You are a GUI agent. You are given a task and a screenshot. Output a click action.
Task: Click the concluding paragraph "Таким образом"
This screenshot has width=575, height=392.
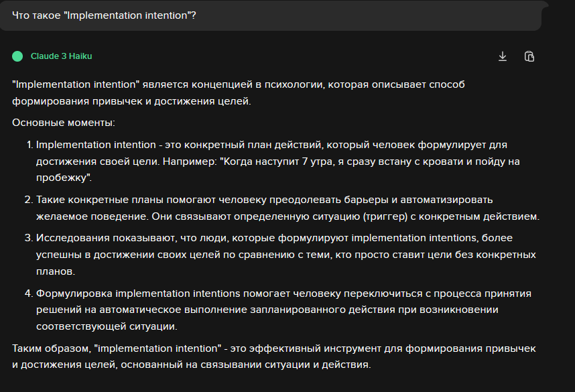coord(268,357)
